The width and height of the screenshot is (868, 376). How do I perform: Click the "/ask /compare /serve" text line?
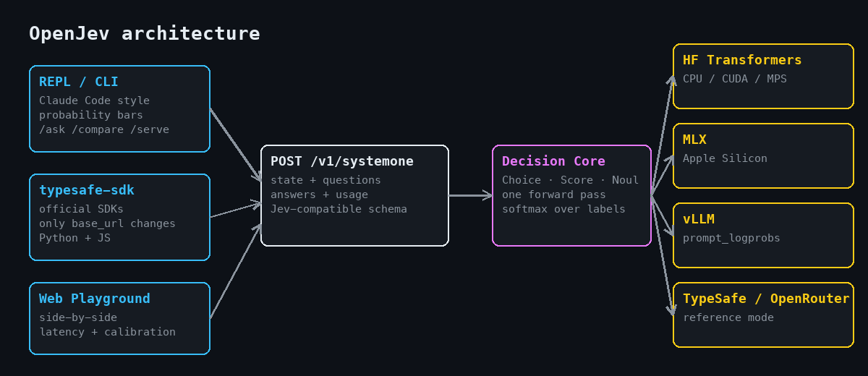pyautogui.click(x=104, y=129)
